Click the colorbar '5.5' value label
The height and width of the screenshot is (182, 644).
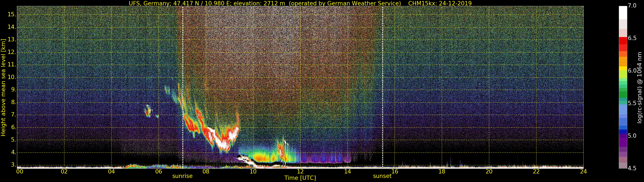pyautogui.click(x=632, y=103)
